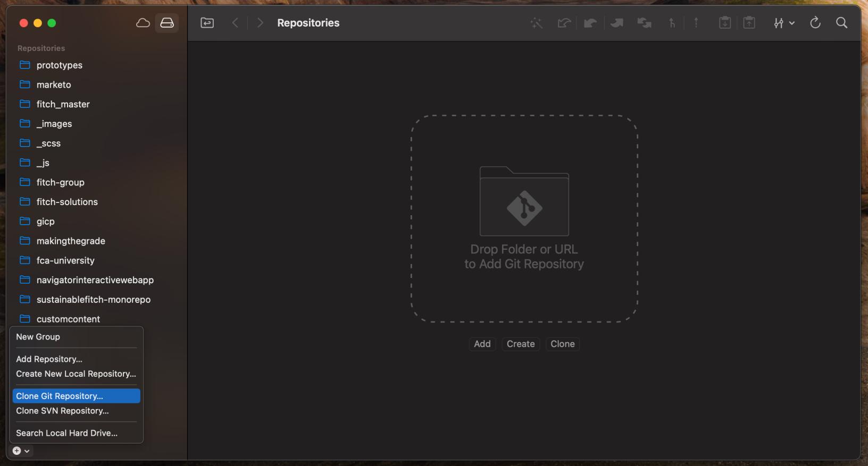Viewport: 868px width, 466px height.
Task: Open the cloud services view
Action: [143, 23]
